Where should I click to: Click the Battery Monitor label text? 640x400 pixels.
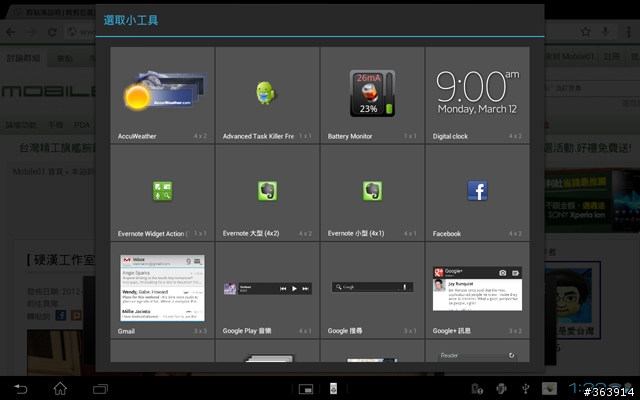[x=350, y=136]
